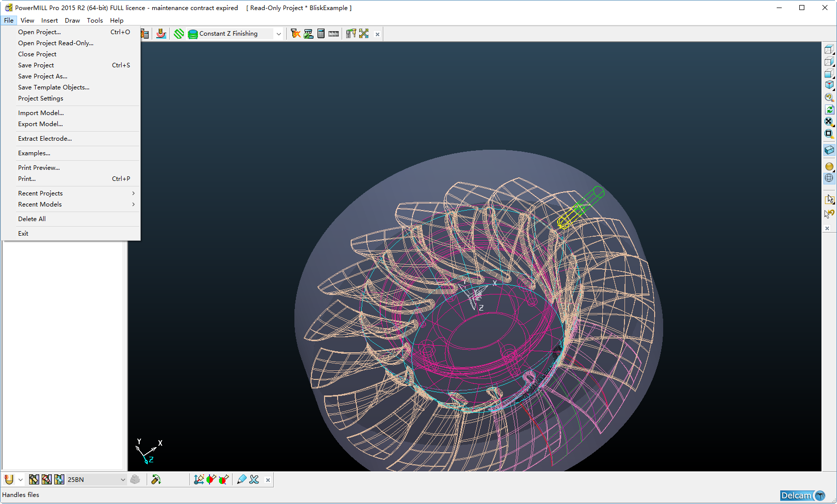Viewport: 837px width, 504px height.
Task: Toggle the shaded sphere display icon
Action: point(829,166)
